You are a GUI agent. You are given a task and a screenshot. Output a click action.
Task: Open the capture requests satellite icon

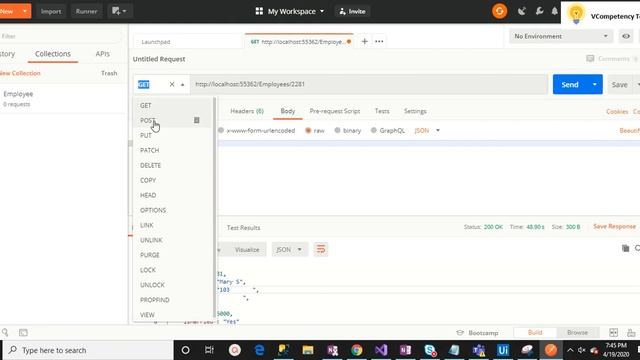click(522, 11)
